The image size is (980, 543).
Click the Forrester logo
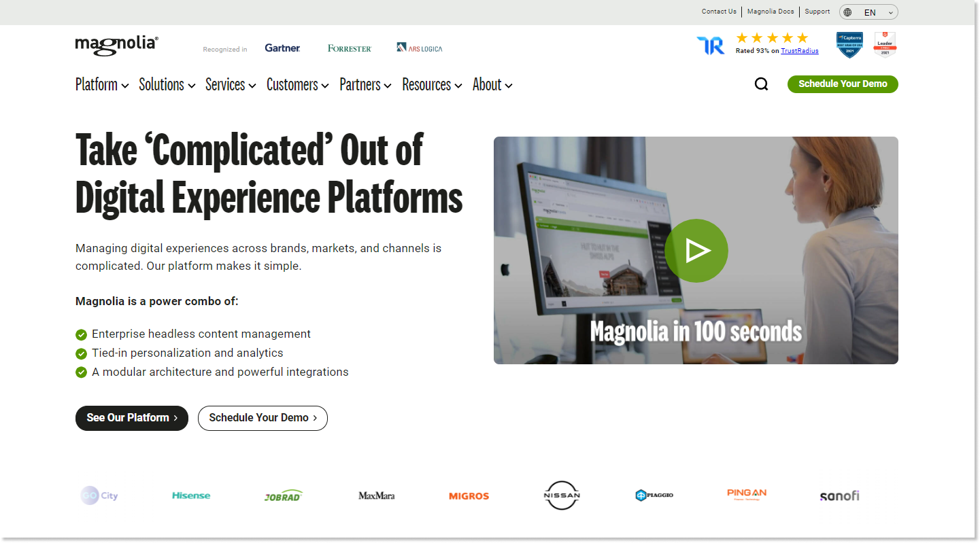coord(350,48)
